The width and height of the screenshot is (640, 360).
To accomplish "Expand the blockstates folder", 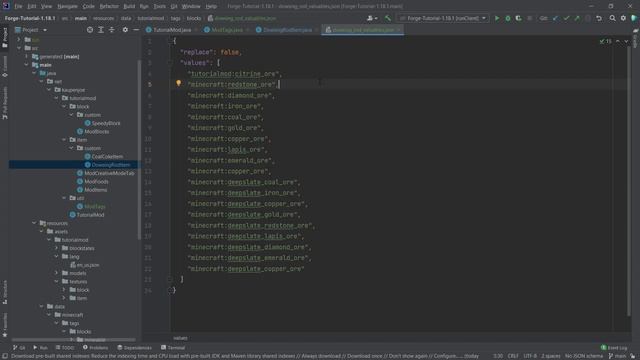I will click(57, 248).
